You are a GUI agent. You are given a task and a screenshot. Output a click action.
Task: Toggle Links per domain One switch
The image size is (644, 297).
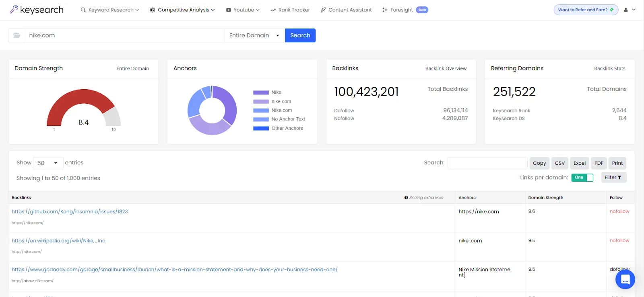pos(582,177)
